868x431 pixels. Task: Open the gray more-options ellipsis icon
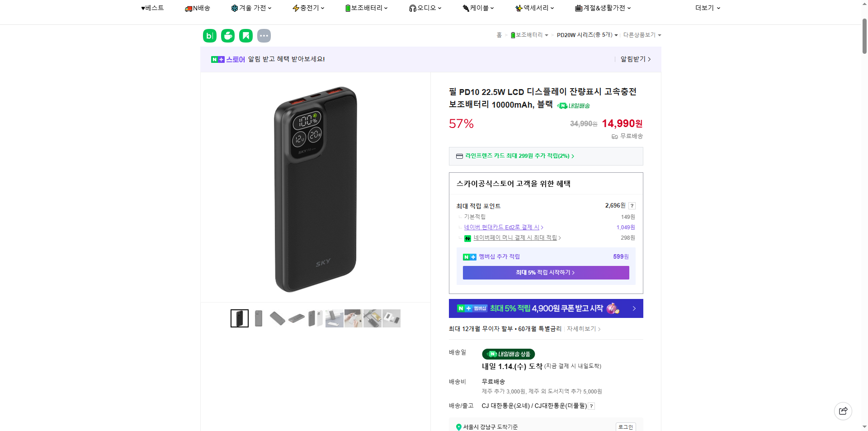(264, 35)
